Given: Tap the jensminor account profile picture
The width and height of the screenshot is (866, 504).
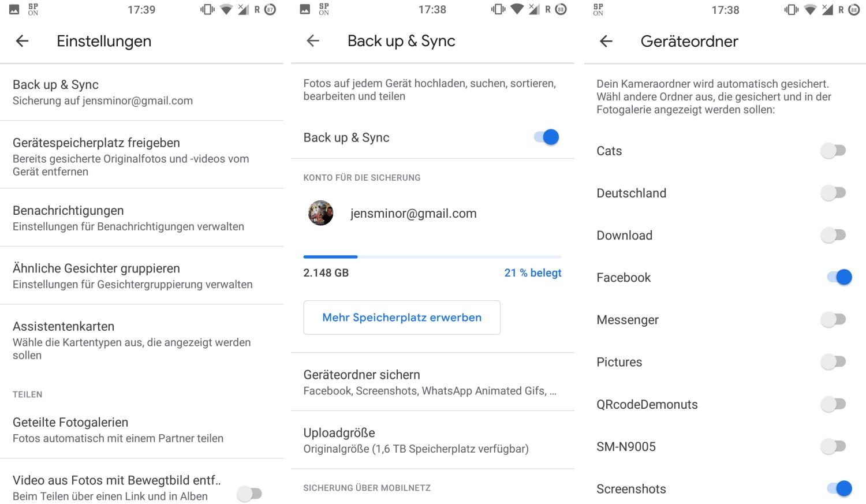Looking at the screenshot, I should (x=320, y=213).
